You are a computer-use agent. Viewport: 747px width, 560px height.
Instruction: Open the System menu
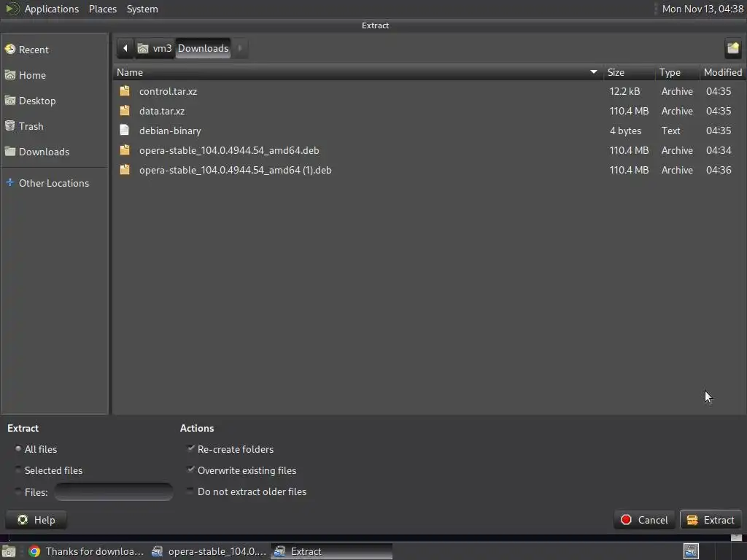142,9
